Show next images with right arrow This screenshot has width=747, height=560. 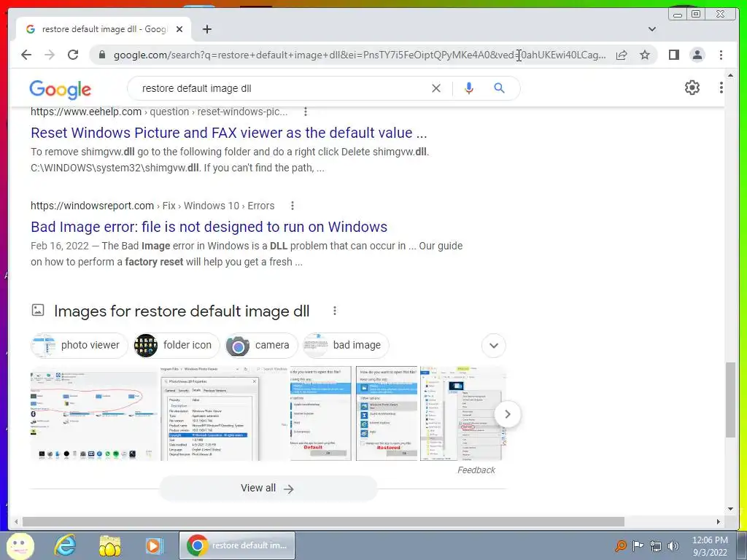507,414
